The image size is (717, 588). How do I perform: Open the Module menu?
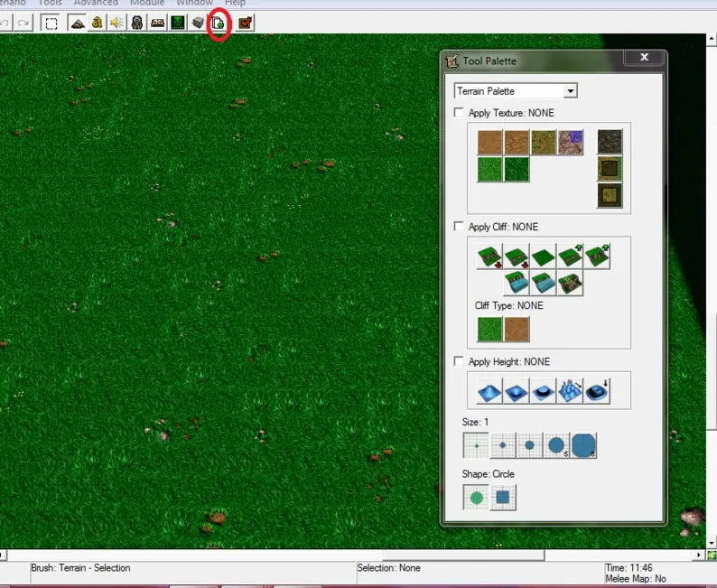(147, 3)
